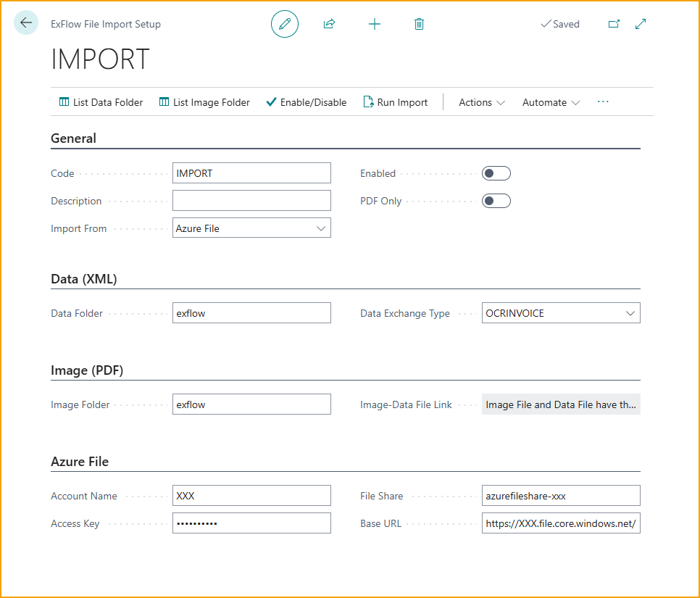This screenshot has width=700, height=598.
Task: Click the Image-Data File Link field
Action: [x=561, y=404]
